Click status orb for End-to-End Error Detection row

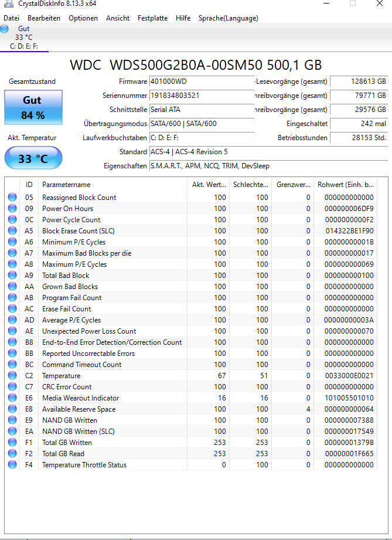tap(12, 342)
